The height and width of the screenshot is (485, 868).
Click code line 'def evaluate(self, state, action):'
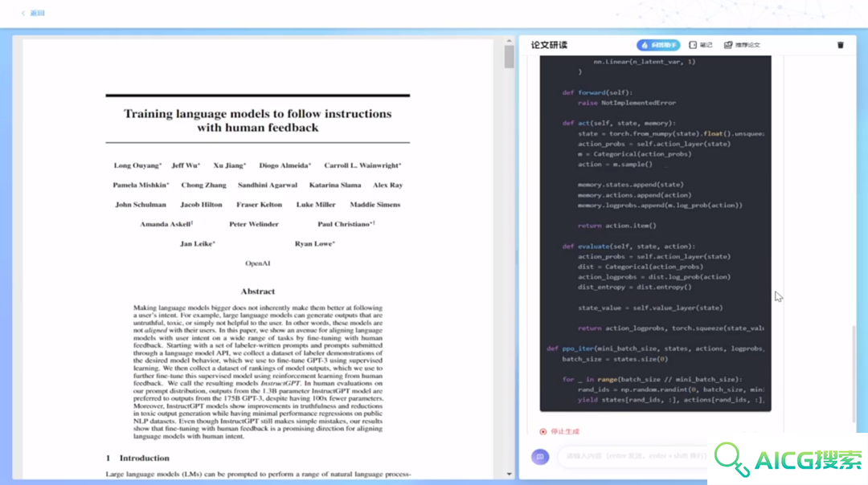coord(628,246)
